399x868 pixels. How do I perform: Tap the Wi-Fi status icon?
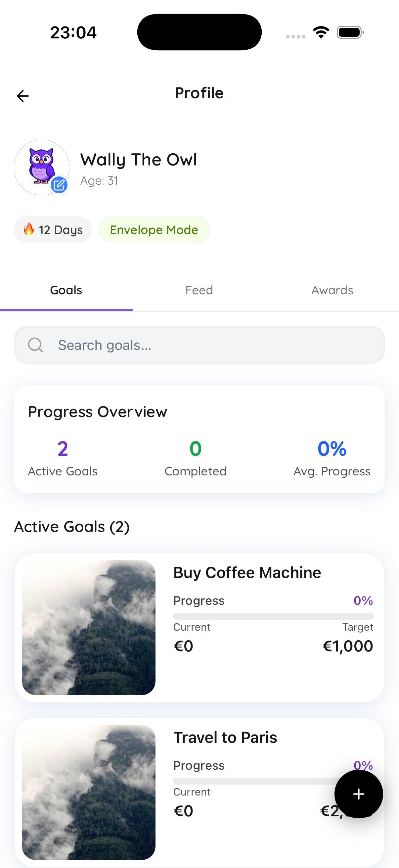click(x=321, y=32)
